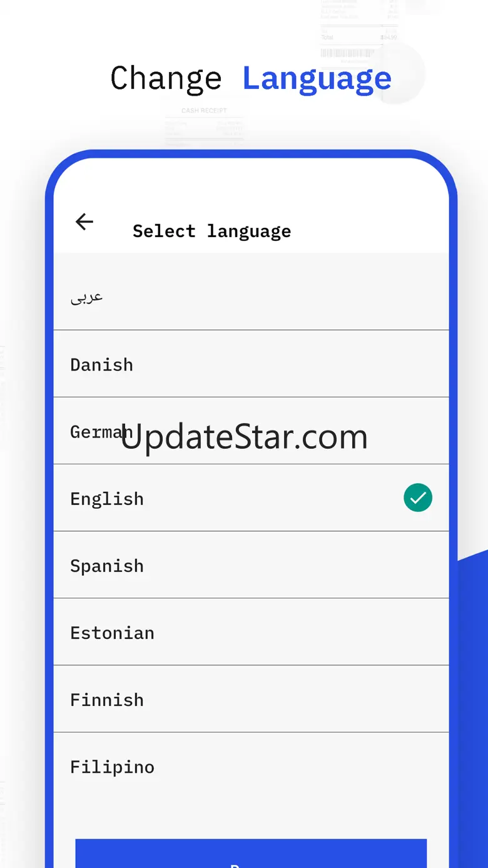Click the UpdateStar.com watermark text
This screenshot has height=868, width=488.
244,437
